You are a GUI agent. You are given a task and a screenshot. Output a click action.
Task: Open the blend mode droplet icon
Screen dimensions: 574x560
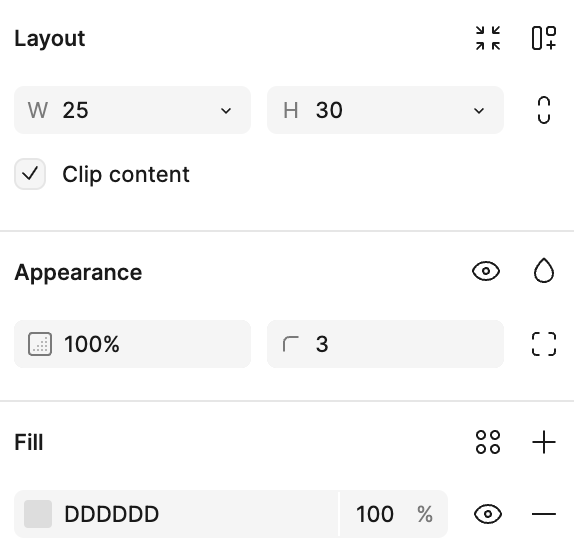click(x=544, y=271)
